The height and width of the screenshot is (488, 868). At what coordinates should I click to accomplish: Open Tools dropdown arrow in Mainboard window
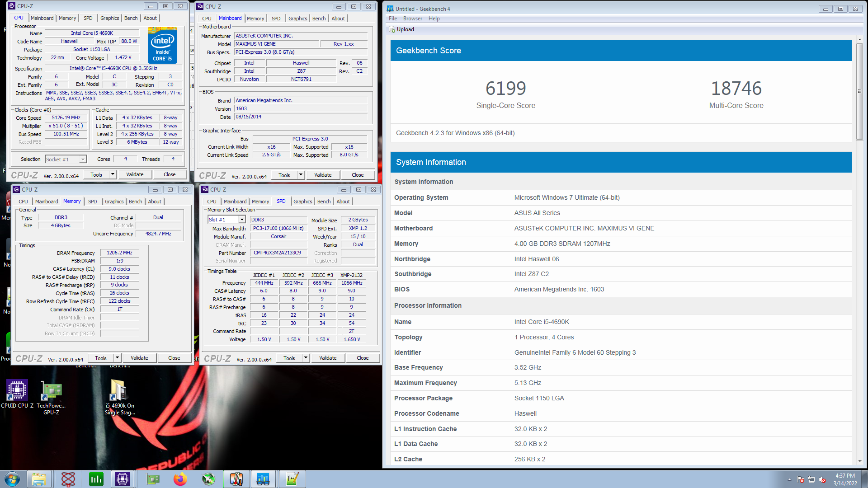click(x=301, y=175)
